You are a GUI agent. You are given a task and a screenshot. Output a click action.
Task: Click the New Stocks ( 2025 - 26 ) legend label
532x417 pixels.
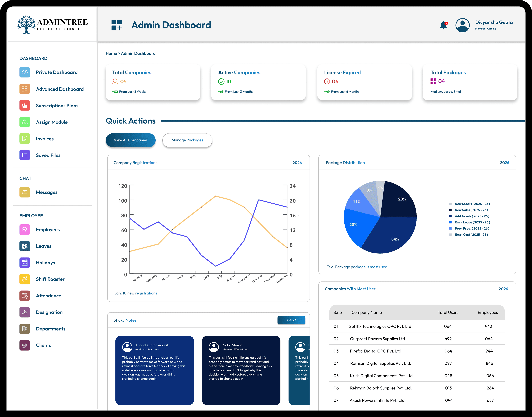coord(472,204)
